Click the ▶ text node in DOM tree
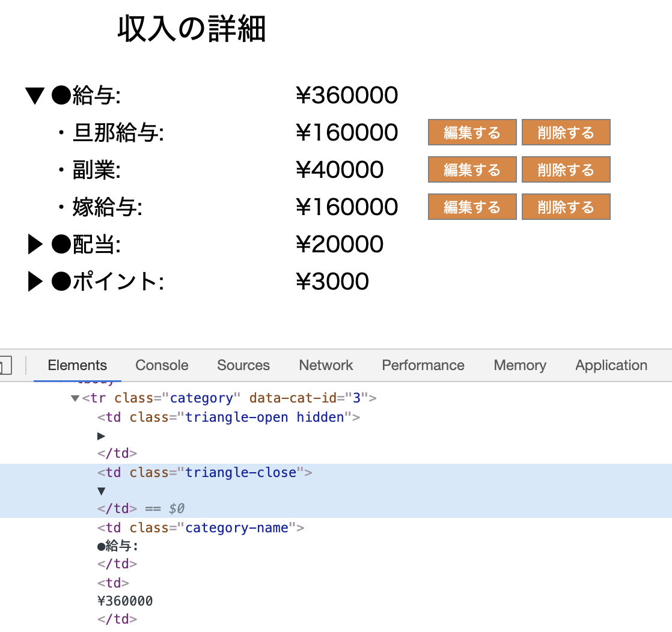The width and height of the screenshot is (672, 632). [102, 436]
